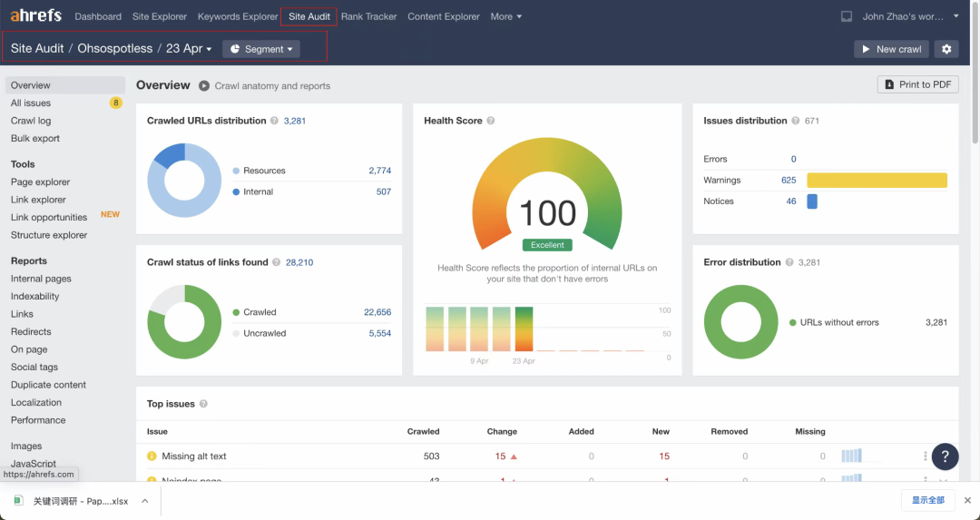Expand the More menu in top navigation
The image size is (980, 520).
pyautogui.click(x=505, y=16)
